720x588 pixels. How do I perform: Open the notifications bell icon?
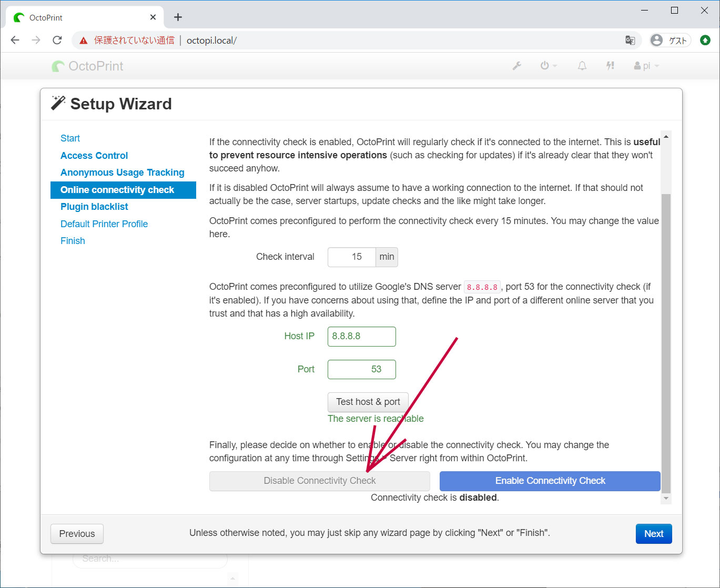(582, 66)
